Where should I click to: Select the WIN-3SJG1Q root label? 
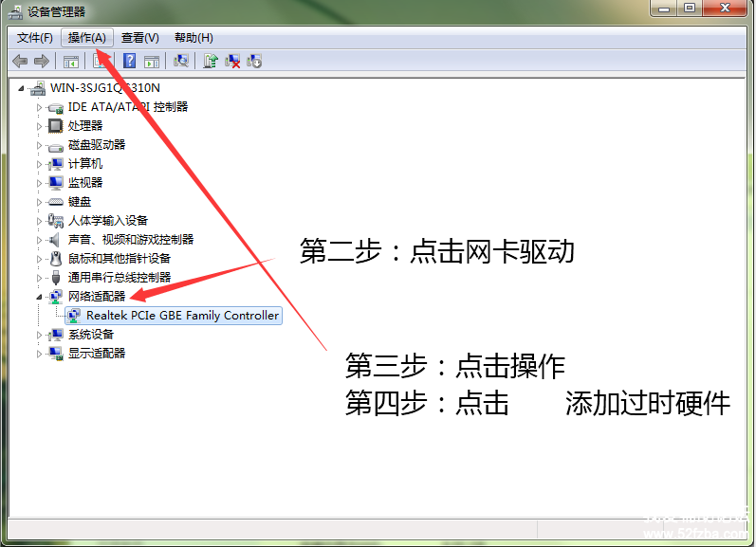[105, 88]
